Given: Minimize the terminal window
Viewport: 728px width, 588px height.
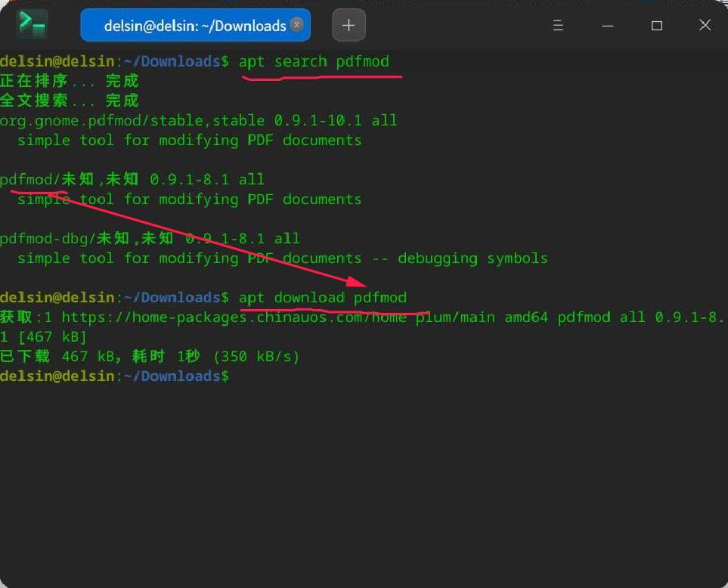Looking at the screenshot, I should click(608, 26).
